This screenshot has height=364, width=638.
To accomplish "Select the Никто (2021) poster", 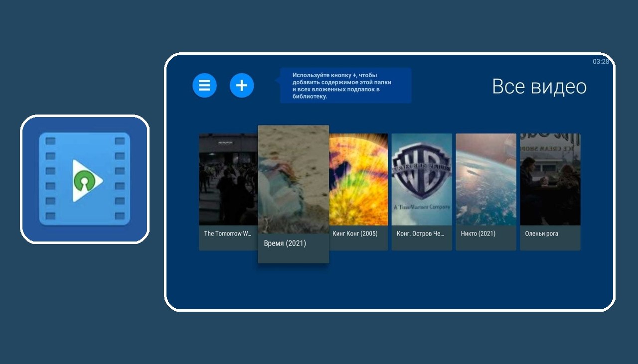I will (x=486, y=179).
